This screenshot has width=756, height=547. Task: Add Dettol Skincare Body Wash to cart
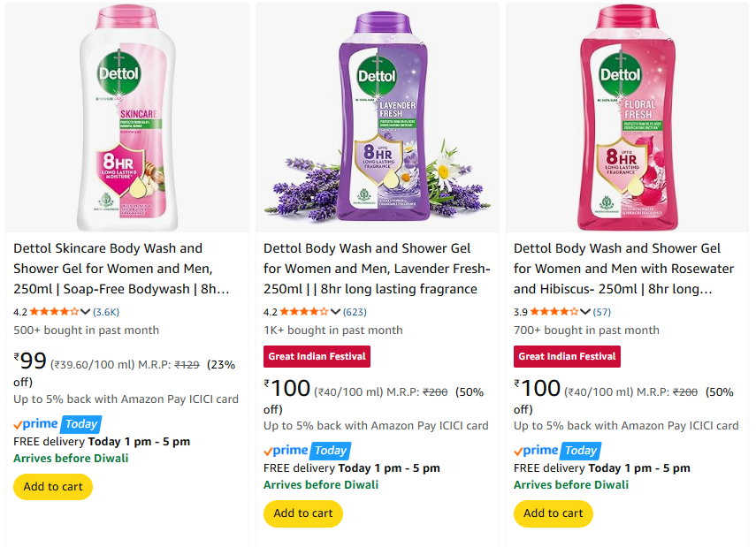[x=53, y=487]
